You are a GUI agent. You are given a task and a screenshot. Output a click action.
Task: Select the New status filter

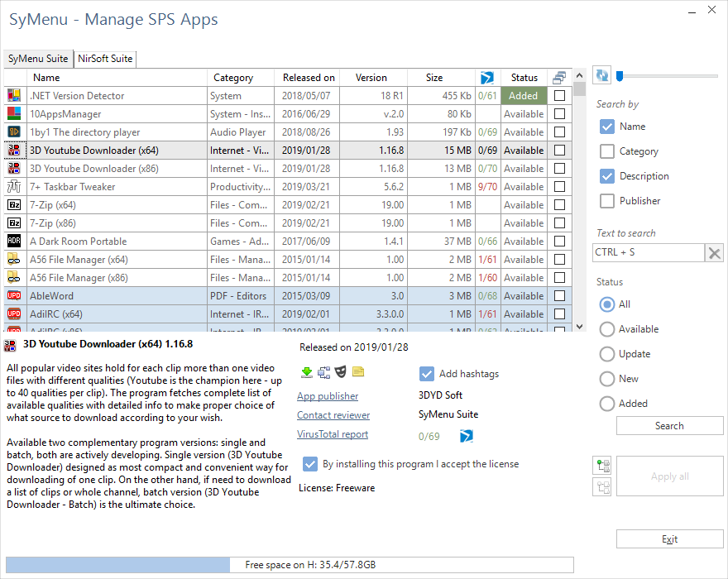(x=607, y=379)
